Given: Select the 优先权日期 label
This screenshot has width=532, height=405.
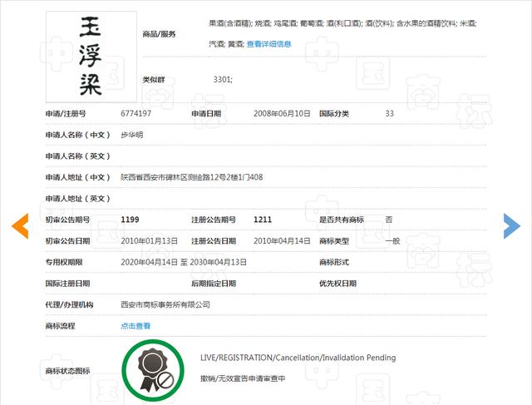Looking at the screenshot, I should (x=337, y=284).
